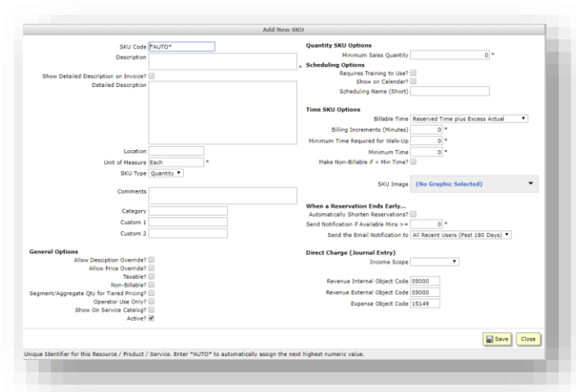This screenshot has height=392, width=576.
Task: Click the Expense Object Code field
Action: (x=425, y=303)
